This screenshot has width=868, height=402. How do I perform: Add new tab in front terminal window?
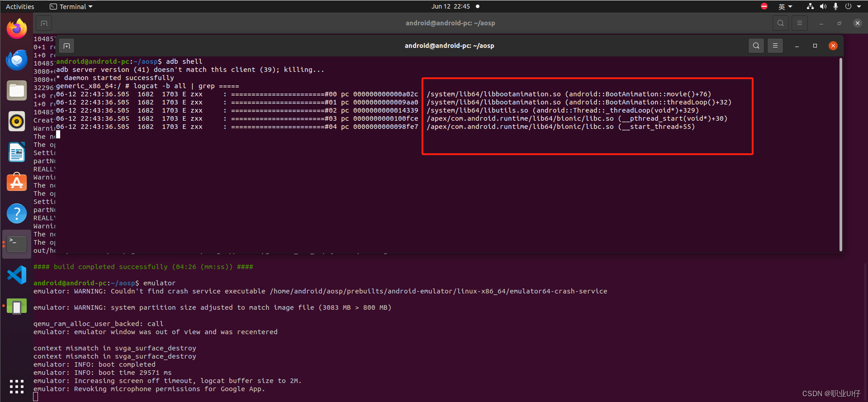tap(66, 46)
